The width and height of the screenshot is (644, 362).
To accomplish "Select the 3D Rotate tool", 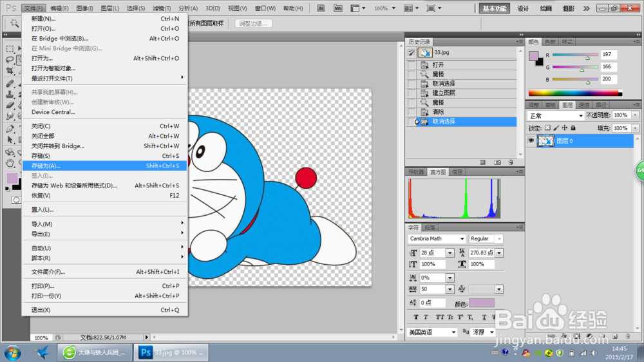I will [x=10, y=153].
